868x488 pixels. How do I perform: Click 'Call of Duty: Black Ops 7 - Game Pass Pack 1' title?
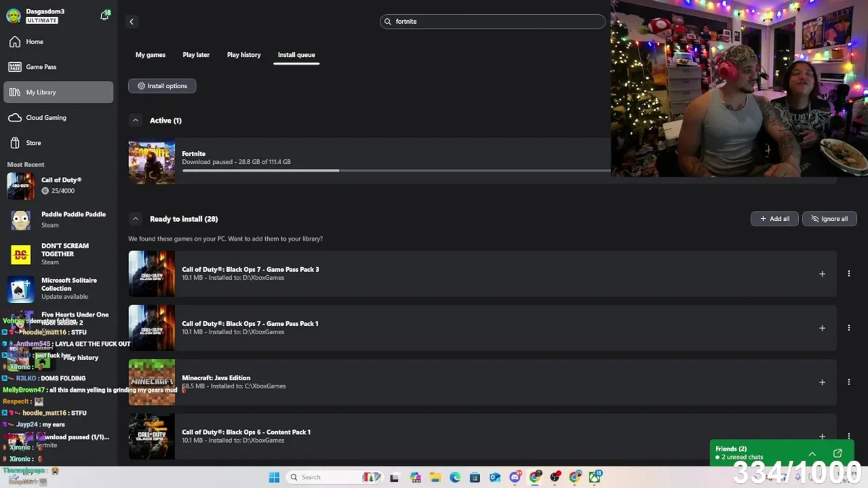point(250,324)
